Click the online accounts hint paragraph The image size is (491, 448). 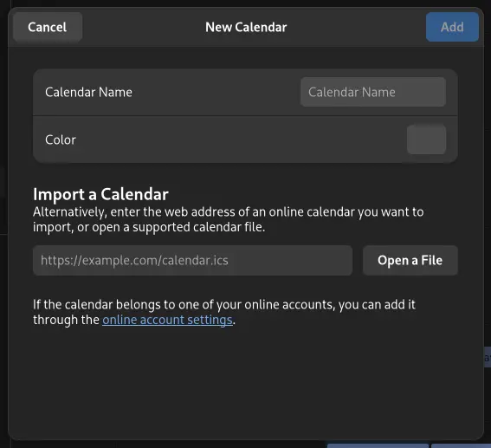(x=224, y=312)
